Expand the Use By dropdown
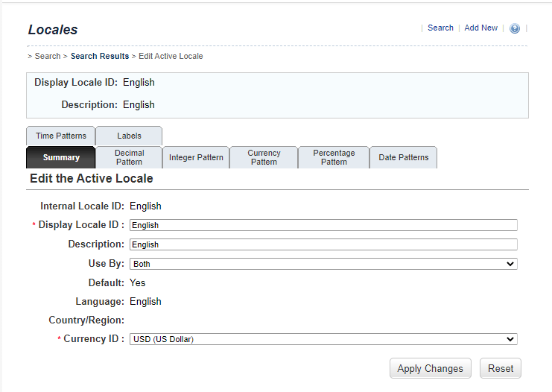This screenshot has width=552, height=392. (x=323, y=264)
